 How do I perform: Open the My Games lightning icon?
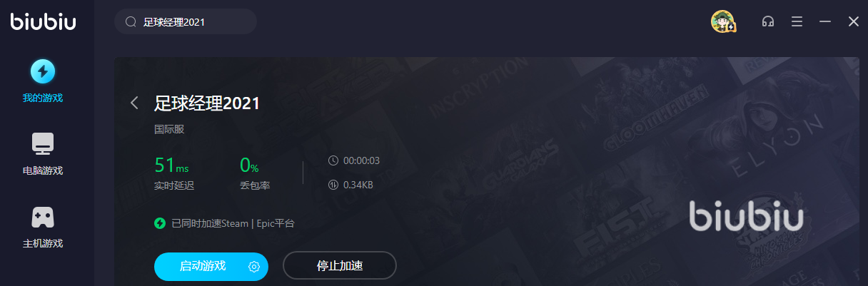click(43, 71)
